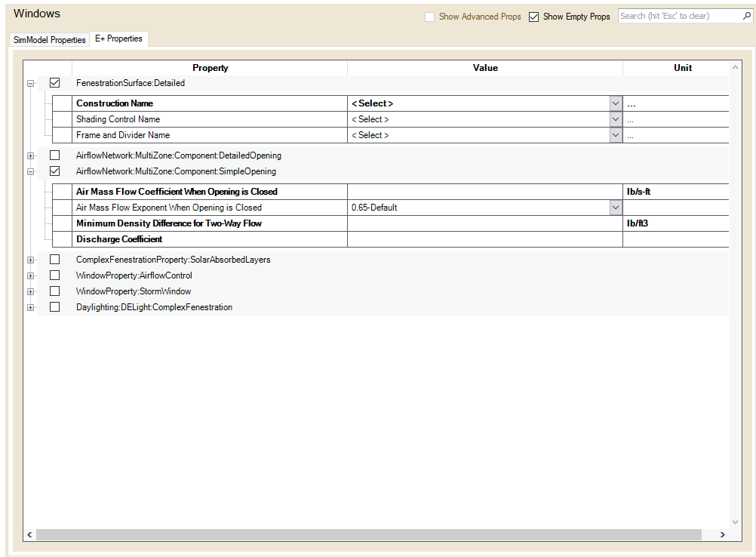Open Construction Name dropdown arrow
The image size is (756, 557).
616,103
